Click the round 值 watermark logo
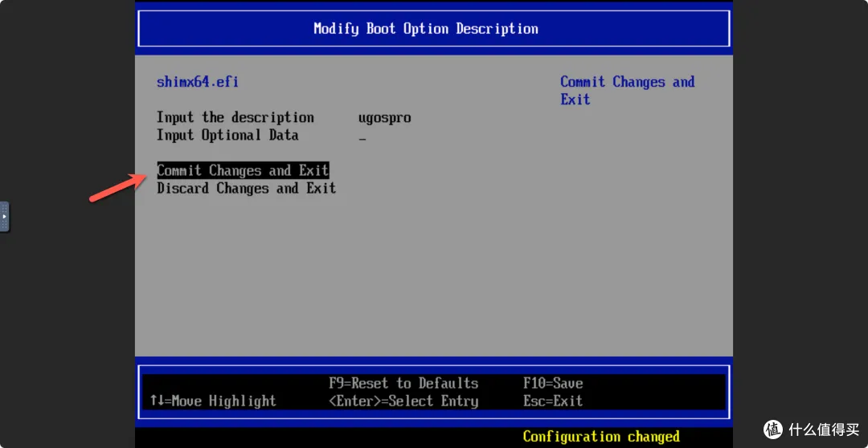Image resolution: width=868 pixels, height=448 pixels. 773,430
